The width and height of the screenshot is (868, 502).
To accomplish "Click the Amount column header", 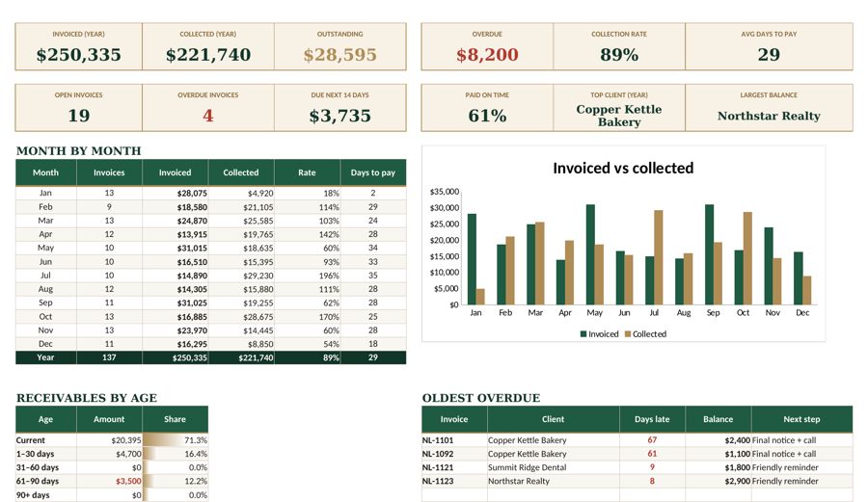I will tap(109, 419).
